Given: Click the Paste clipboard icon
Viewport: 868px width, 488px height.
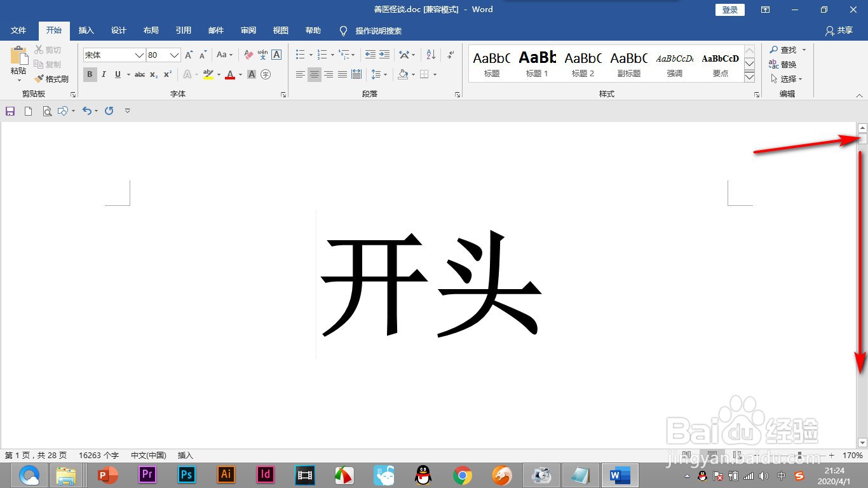Looking at the screenshot, I should [19, 56].
